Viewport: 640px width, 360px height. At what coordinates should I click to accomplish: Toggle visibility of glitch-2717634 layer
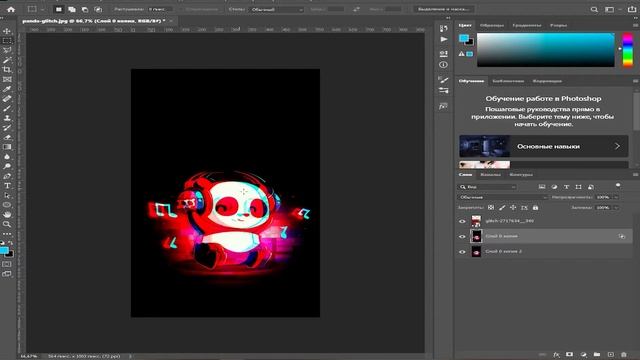coord(462,221)
